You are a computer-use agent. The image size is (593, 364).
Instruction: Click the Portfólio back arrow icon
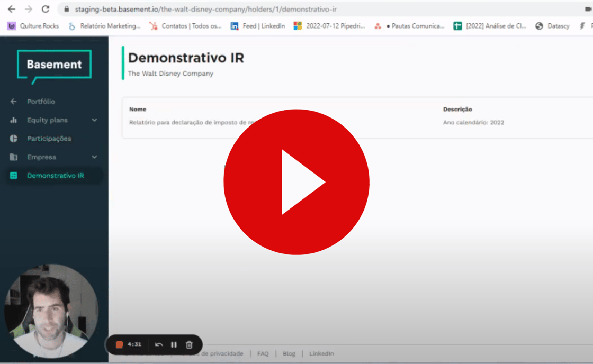14,102
